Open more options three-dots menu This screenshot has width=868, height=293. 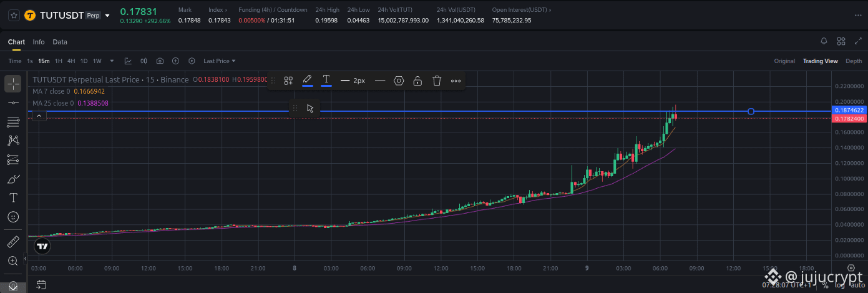coord(456,81)
